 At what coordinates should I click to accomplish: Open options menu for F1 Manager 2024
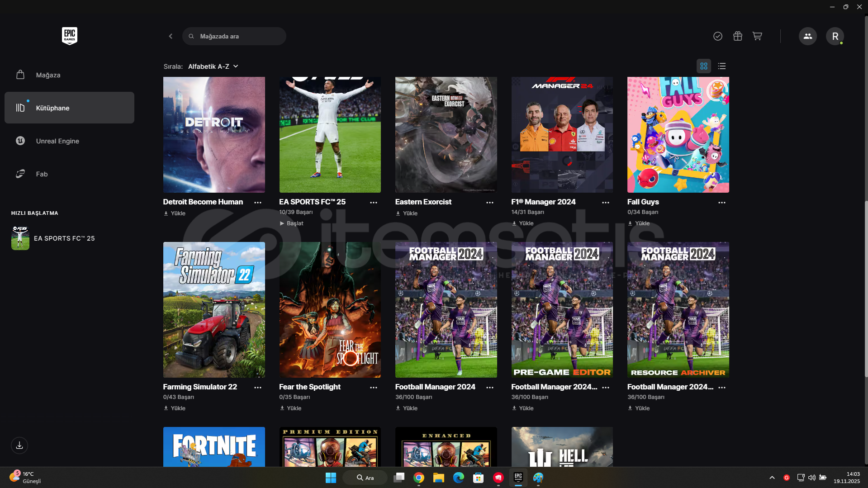coord(606,203)
